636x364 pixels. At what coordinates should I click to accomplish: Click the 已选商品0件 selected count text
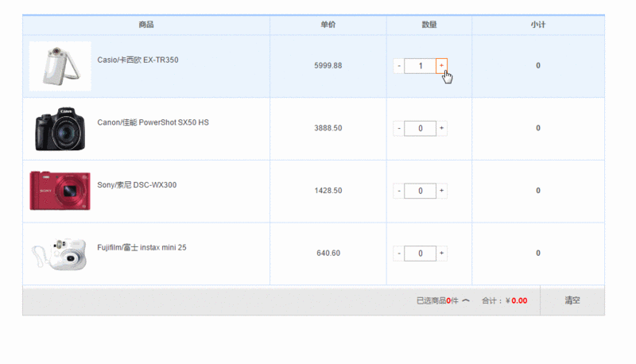pyautogui.click(x=437, y=300)
